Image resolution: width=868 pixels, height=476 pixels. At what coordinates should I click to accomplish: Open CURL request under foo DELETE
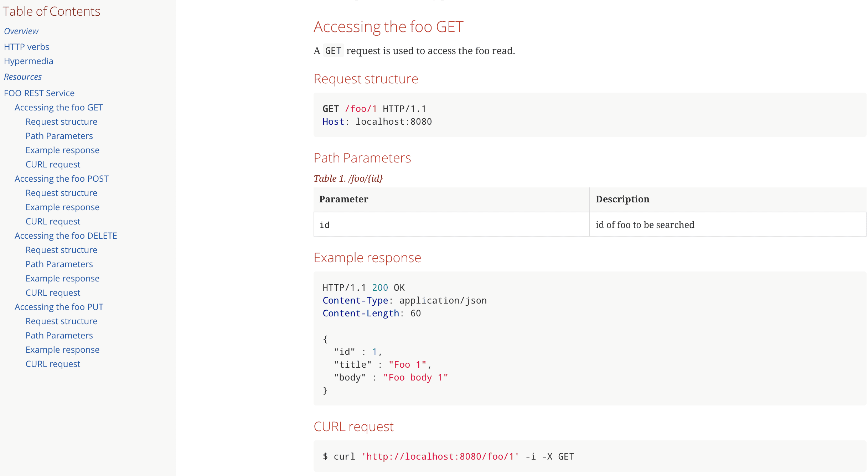click(53, 293)
